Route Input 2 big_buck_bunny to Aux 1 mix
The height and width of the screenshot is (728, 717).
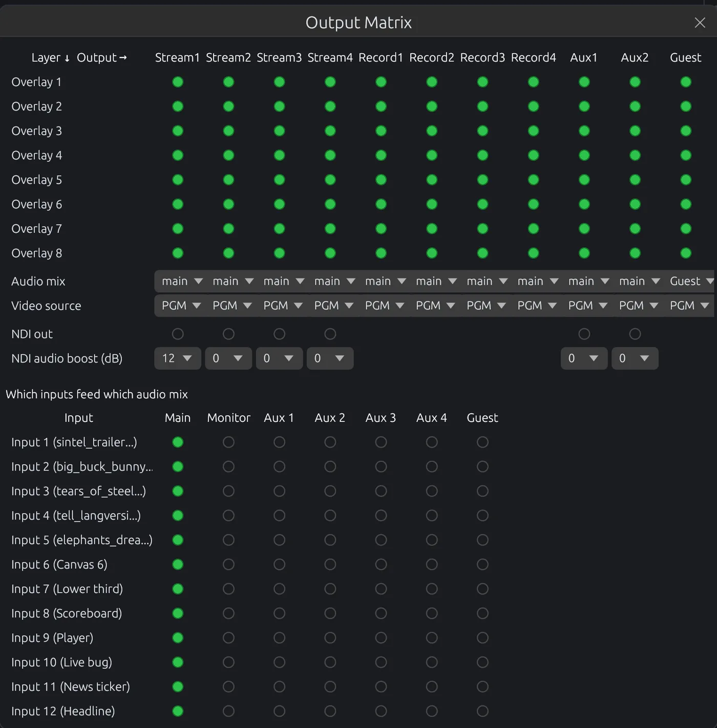[279, 466]
